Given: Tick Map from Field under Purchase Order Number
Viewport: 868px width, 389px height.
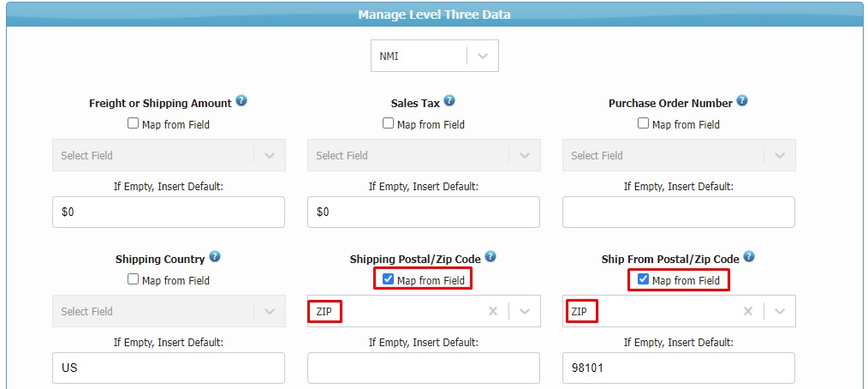Looking at the screenshot, I should point(643,123).
